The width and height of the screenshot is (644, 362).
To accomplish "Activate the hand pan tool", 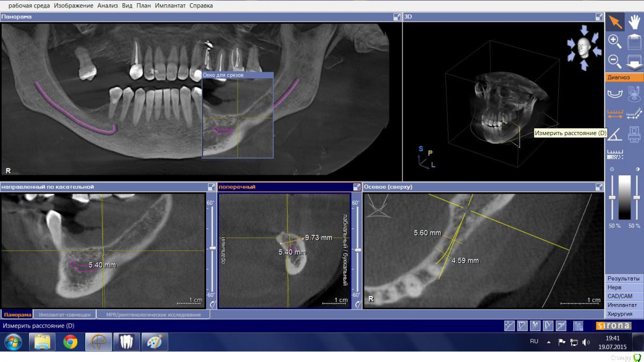I will click(x=634, y=22).
